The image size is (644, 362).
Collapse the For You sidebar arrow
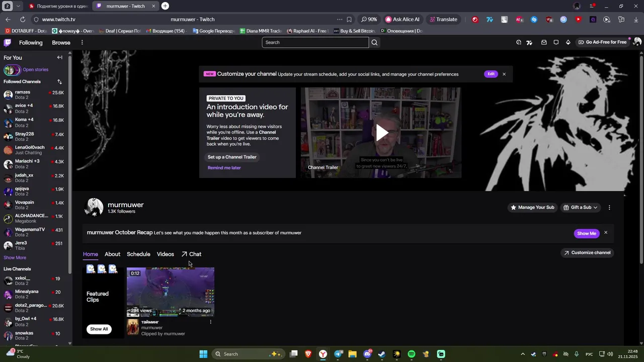(59, 57)
